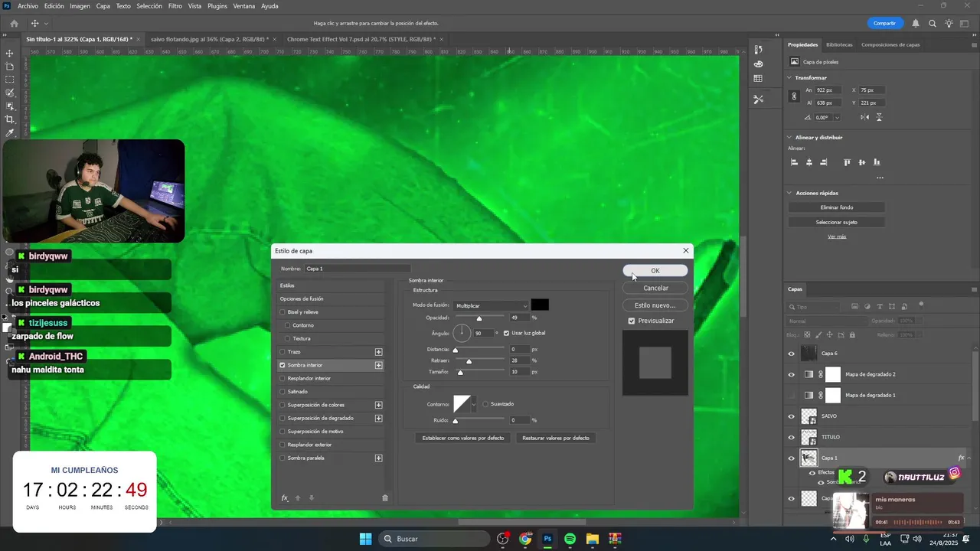Click Cancelar in layer style dialog
This screenshot has width=980, height=551.
(655, 288)
